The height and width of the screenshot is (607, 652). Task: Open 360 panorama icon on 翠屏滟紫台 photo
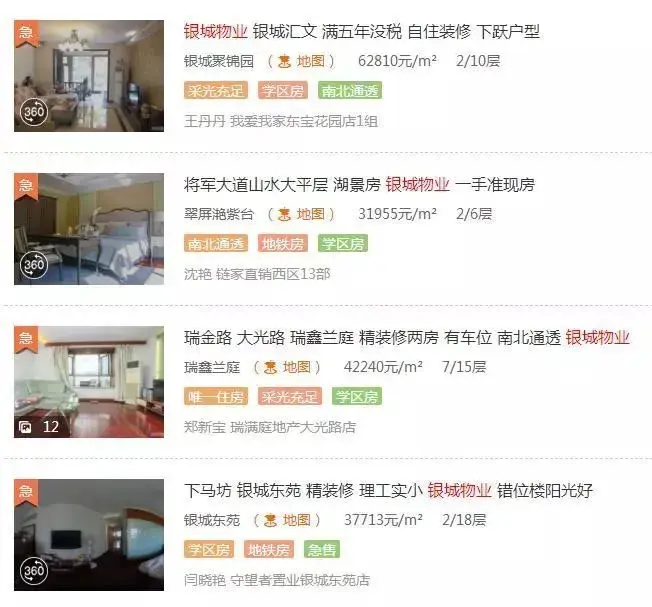click(x=34, y=265)
